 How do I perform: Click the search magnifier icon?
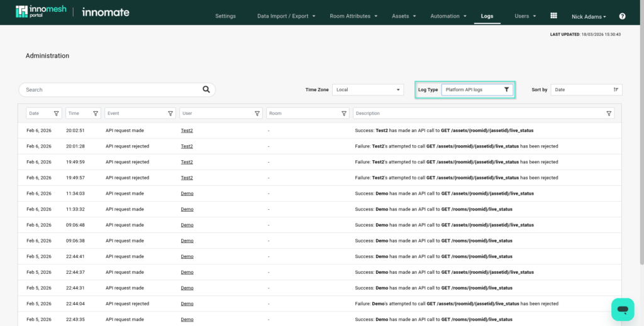(x=206, y=90)
